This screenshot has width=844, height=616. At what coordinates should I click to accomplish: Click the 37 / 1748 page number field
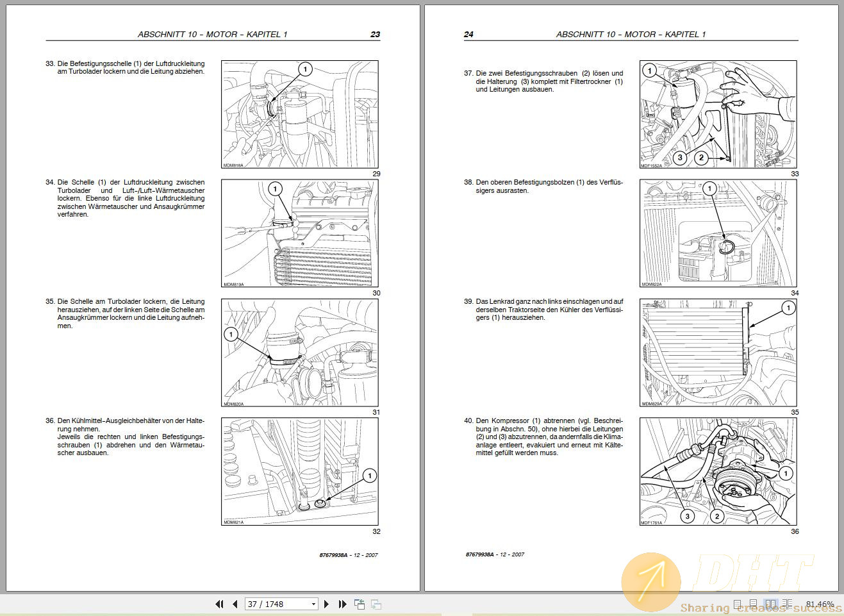tap(276, 604)
